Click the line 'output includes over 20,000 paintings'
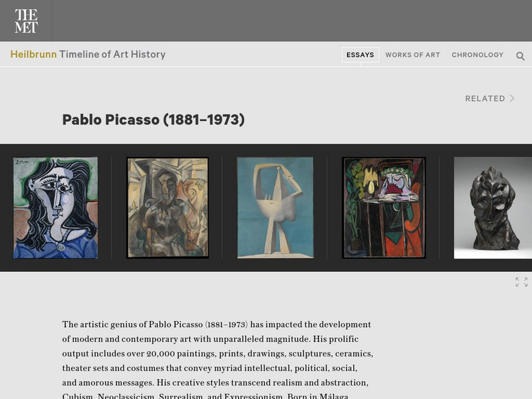Viewport: 532px width, 399px height. [217, 354]
